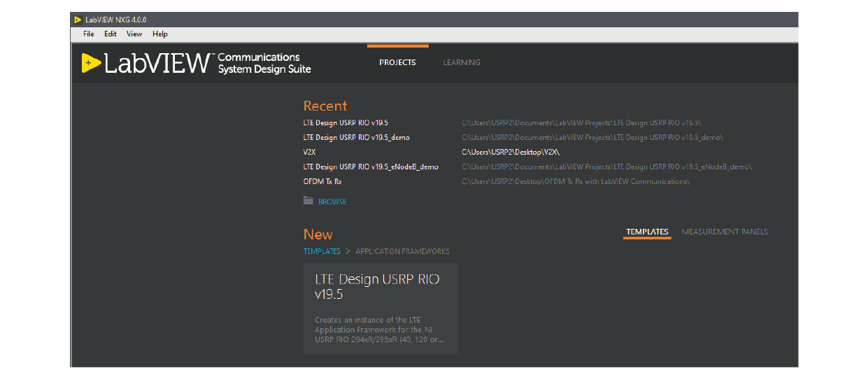Click the TEMPLATES breadcrumb link
Screen dimensions: 868x380
[322, 251]
